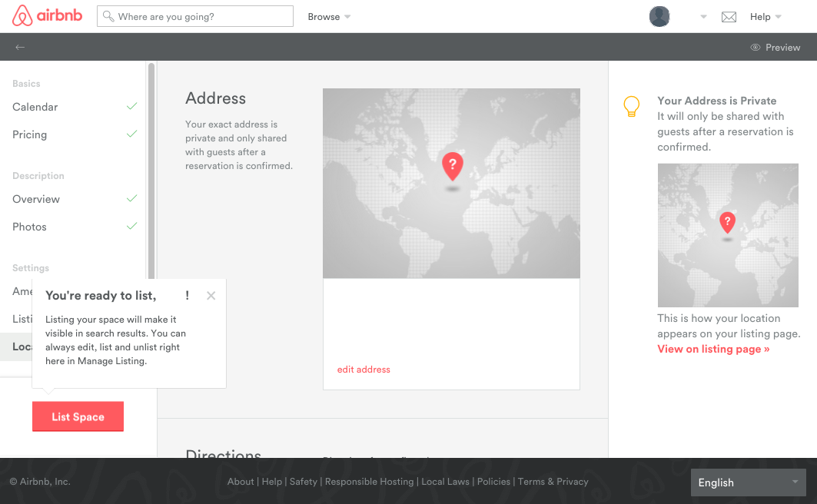This screenshot has height=504, width=817.
Task: Open messages via the envelope icon
Action: (729, 16)
